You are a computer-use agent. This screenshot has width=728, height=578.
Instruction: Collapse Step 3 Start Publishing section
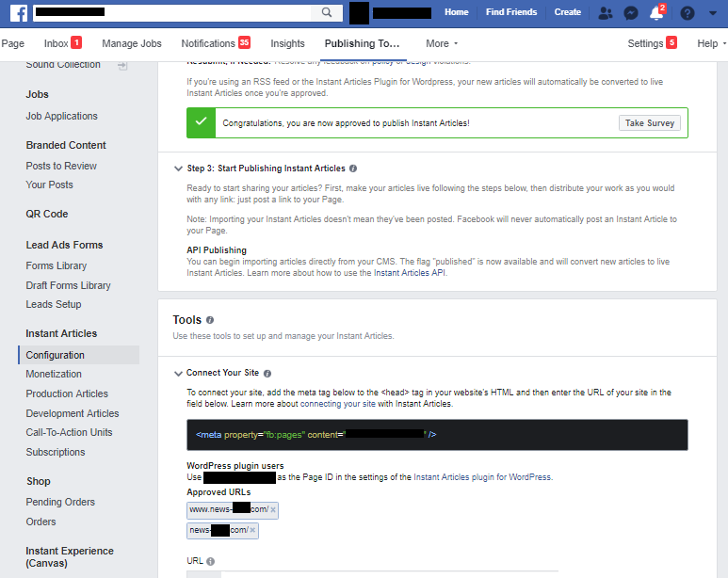(x=178, y=169)
